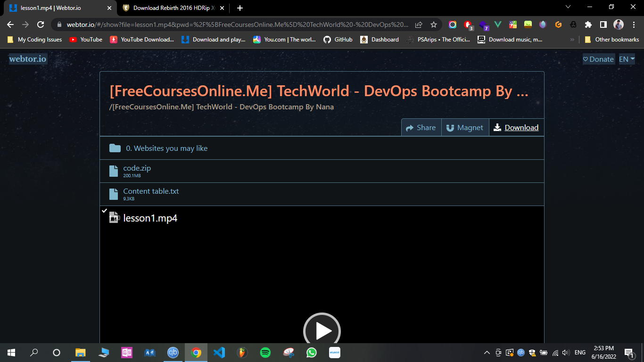644x362 pixels.
Task: Open the Extensions puzzle piece menu
Action: [x=588, y=25]
